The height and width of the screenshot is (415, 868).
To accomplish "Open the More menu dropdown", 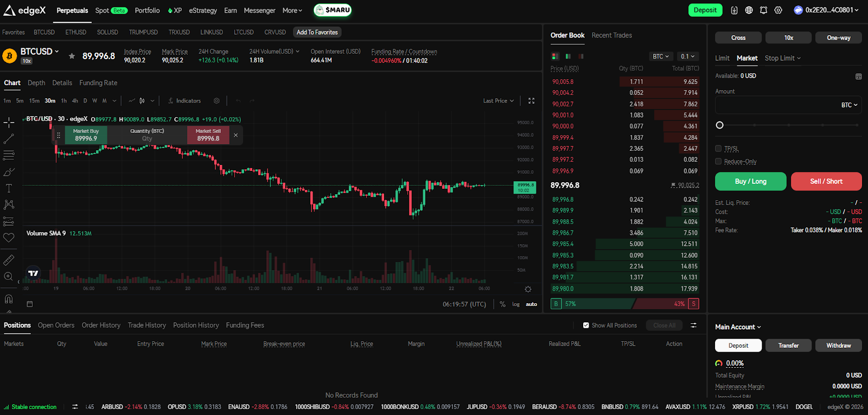I will coord(292,10).
